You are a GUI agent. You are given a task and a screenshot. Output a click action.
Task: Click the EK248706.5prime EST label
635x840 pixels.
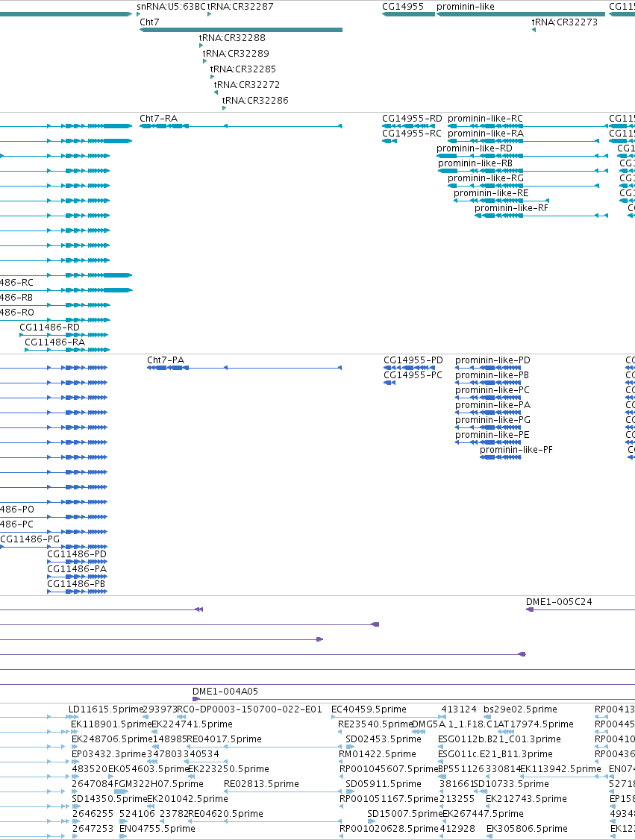(x=113, y=739)
